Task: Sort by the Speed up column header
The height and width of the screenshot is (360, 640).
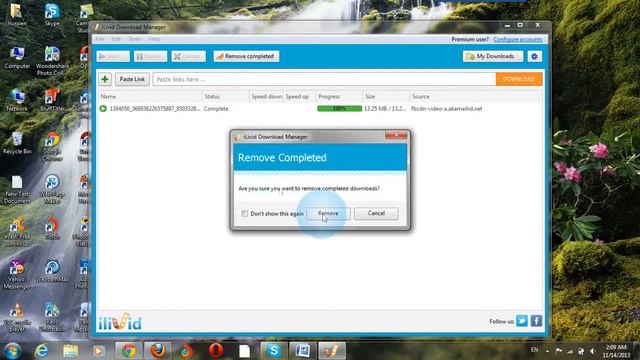Action: [299, 97]
